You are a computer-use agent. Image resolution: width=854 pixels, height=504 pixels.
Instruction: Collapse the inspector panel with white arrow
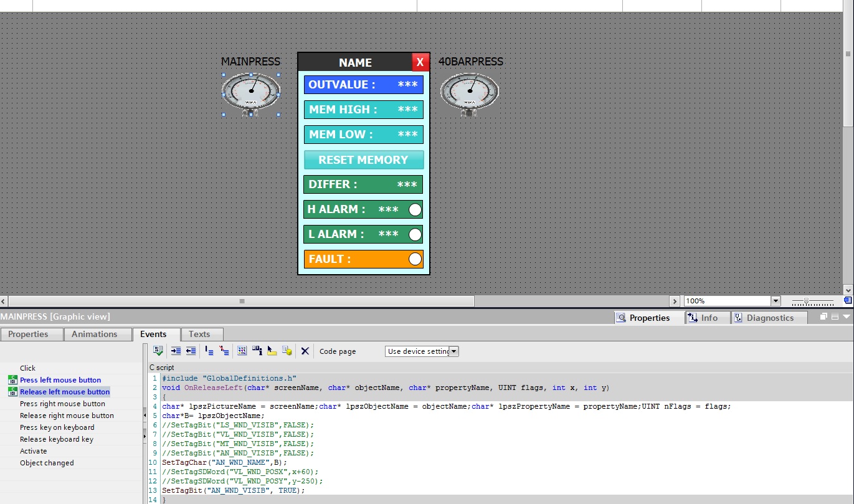pos(846,316)
